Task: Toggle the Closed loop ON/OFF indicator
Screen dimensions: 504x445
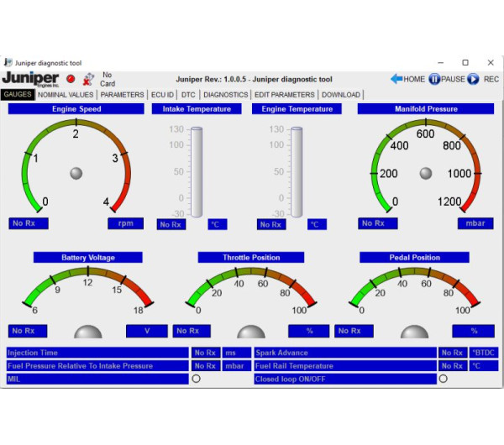Action: pyautogui.click(x=443, y=379)
